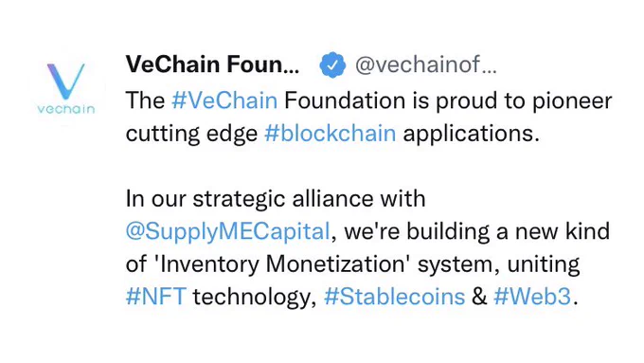Image resolution: width=644 pixels, height=363 pixels.
Task: Click the 'vechain' wordmark under the logo
Action: pyautogui.click(x=66, y=109)
